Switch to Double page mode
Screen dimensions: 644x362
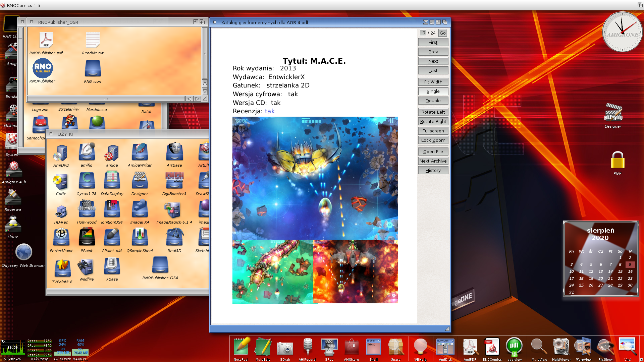tap(433, 101)
